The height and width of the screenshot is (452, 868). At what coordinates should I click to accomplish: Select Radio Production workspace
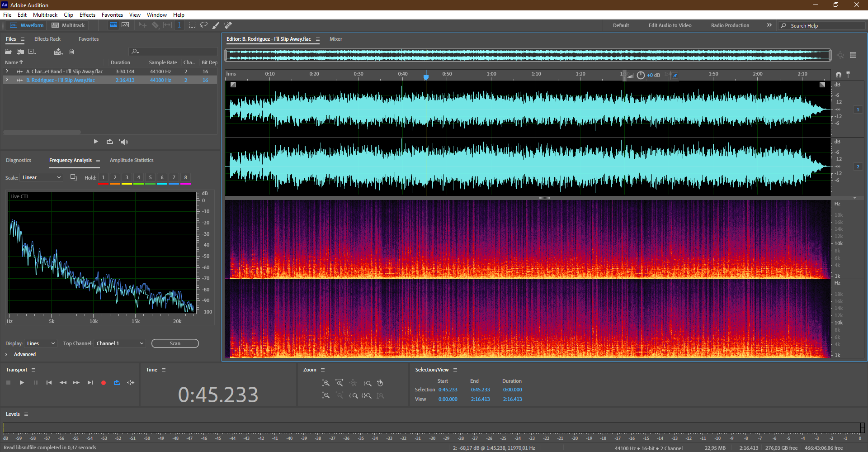(730, 25)
